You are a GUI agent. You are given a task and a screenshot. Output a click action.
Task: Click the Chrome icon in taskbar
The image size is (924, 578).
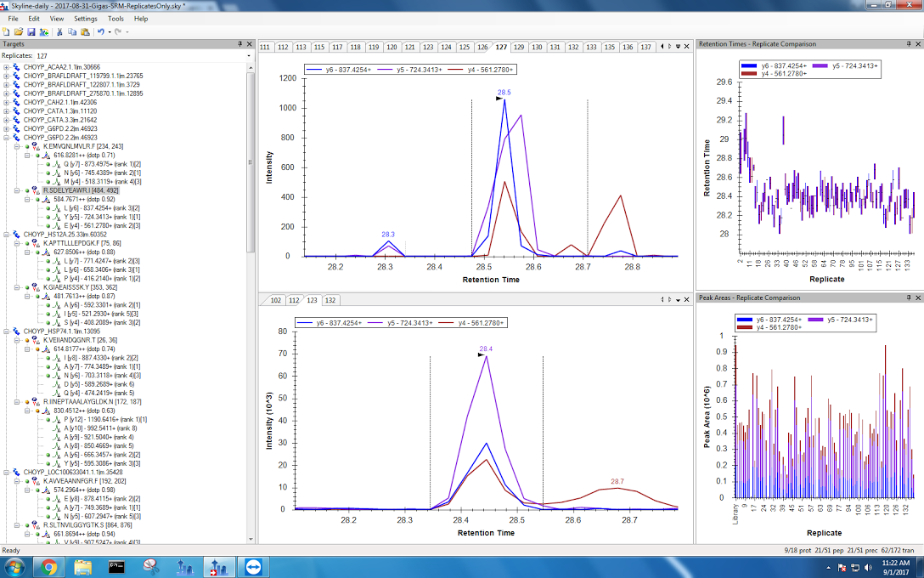coord(48,566)
